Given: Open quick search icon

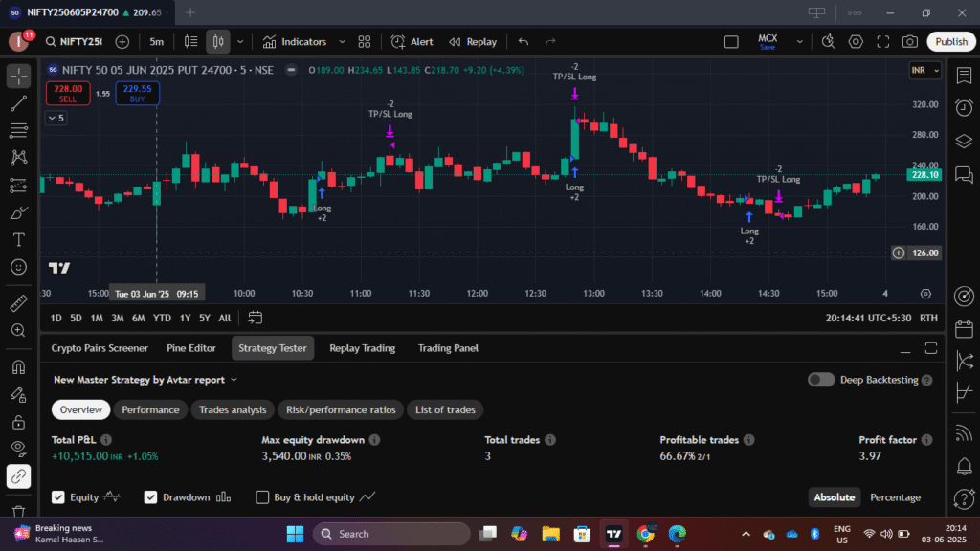Looking at the screenshot, I should [x=828, y=42].
